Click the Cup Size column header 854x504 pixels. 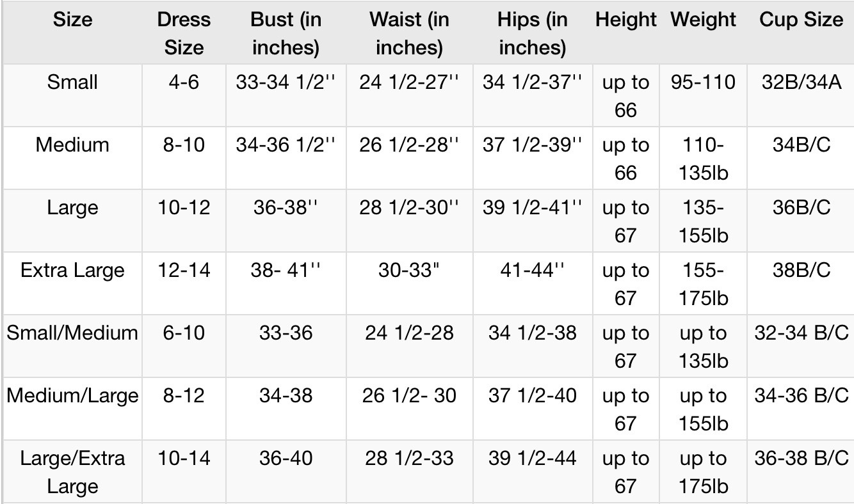(x=801, y=20)
